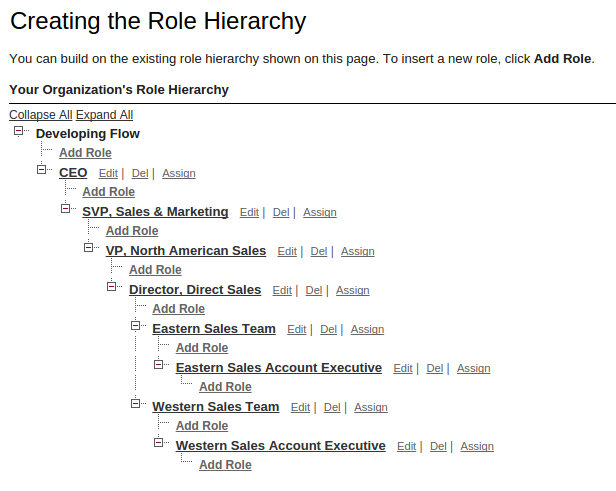This screenshot has height=491, width=616.
Task: Open the Western Sales Team role
Action: (215, 407)
